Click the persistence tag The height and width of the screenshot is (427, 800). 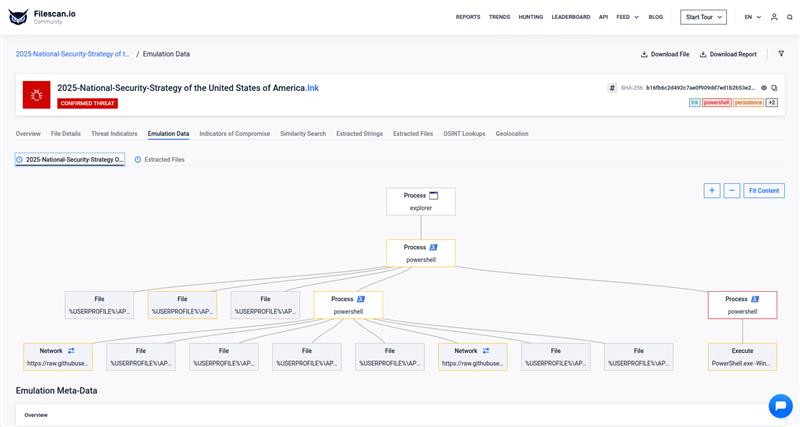click(x=748, y=103)
